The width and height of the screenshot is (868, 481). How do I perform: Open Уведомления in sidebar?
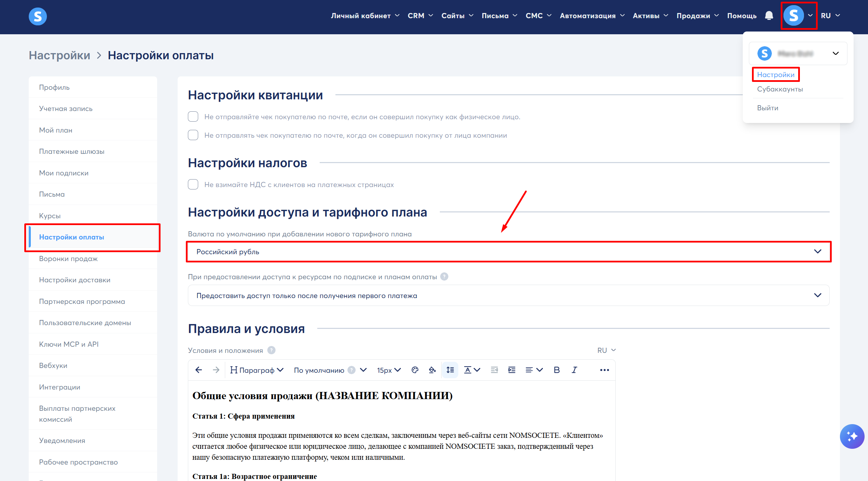point(93,441)
